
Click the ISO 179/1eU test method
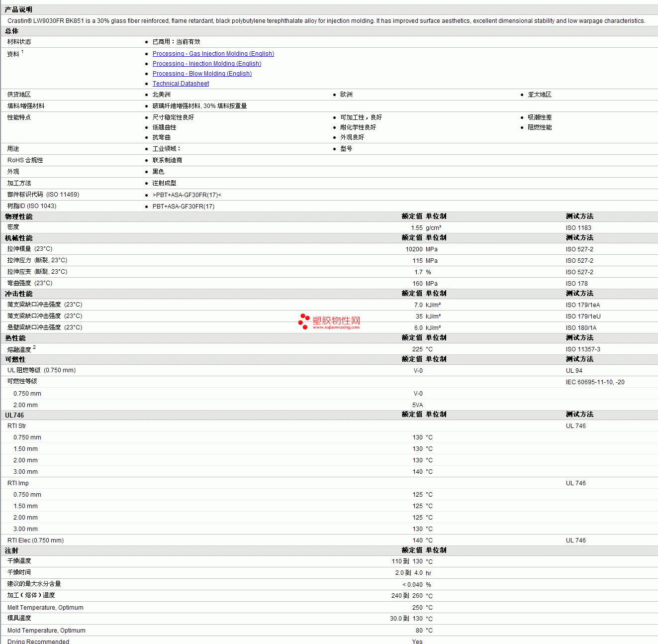583,317
